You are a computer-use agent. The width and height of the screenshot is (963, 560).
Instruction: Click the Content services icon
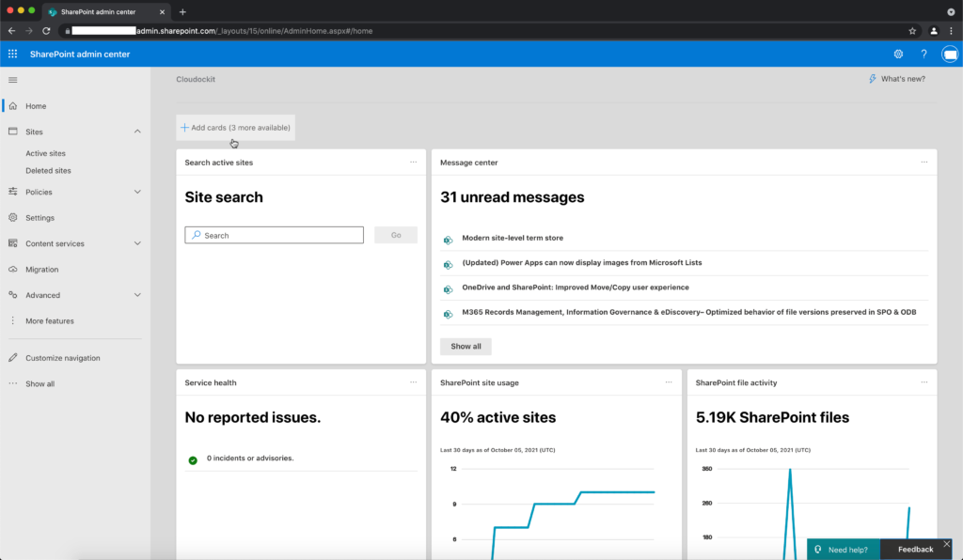tap(13, 243)
